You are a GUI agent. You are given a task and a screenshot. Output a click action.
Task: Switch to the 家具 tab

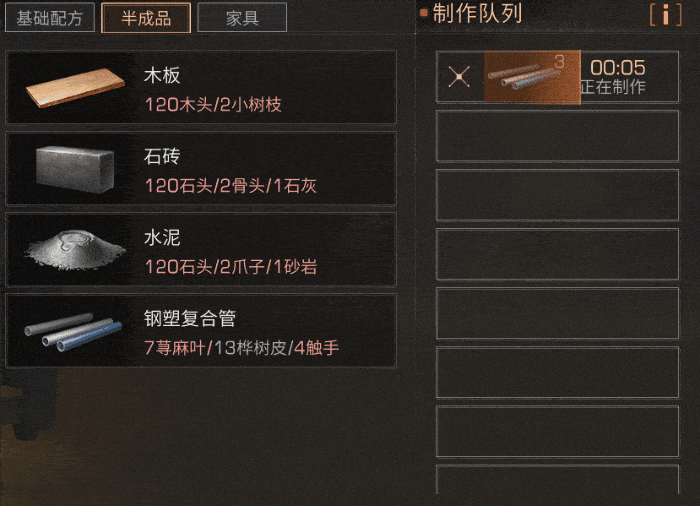tap(242, 17)
